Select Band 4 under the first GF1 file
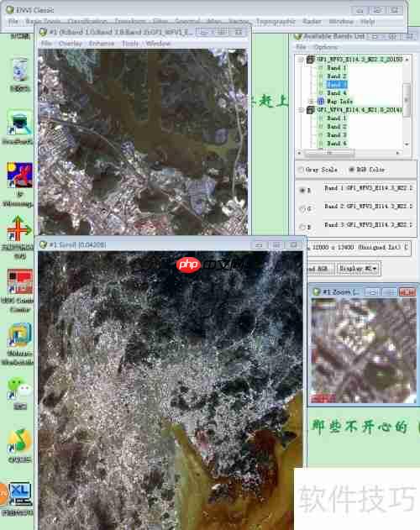 click(337, 92)
